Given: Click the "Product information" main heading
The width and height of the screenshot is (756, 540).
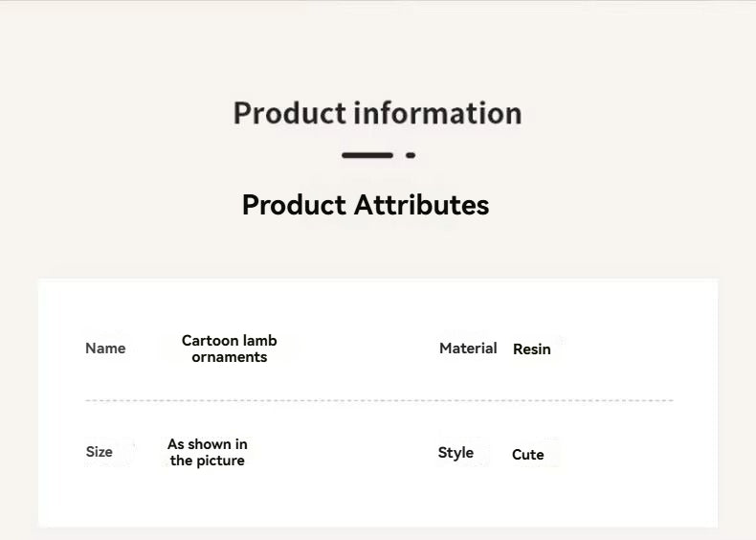Looking at the screenshot, I should pos(377,113).
